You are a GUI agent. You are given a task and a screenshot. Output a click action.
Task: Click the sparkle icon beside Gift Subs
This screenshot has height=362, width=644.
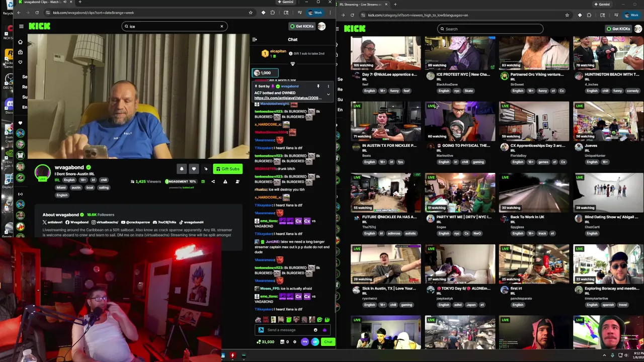(206, 169)
